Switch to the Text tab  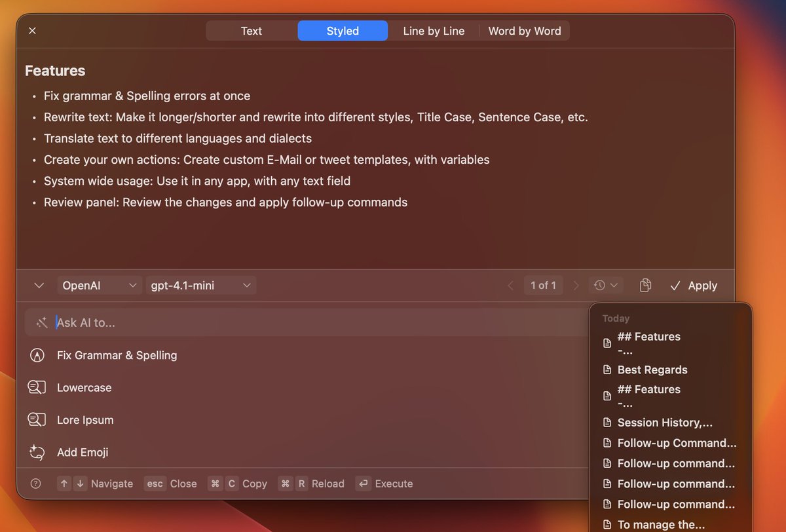252,31
